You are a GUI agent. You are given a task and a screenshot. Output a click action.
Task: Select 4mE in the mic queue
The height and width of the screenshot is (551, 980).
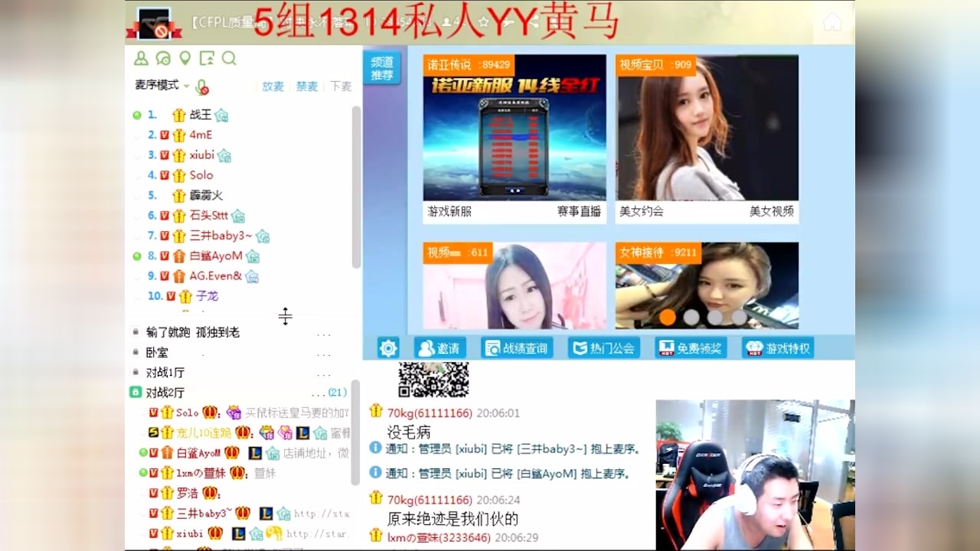point(201,135)
